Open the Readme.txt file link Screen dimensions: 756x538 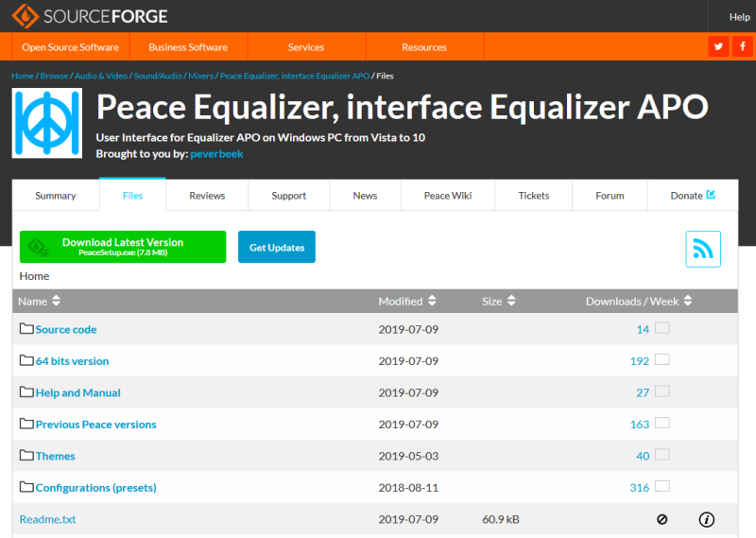coord(48,519)
